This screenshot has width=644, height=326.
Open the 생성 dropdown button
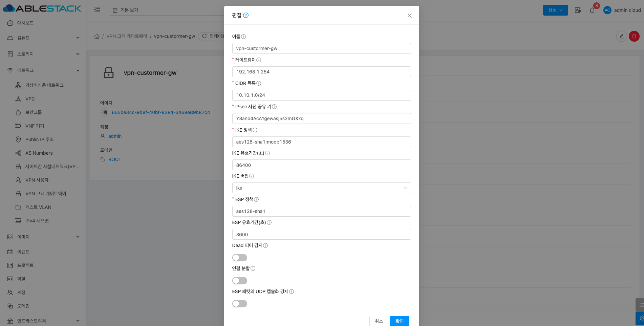[x=555, y=10]
